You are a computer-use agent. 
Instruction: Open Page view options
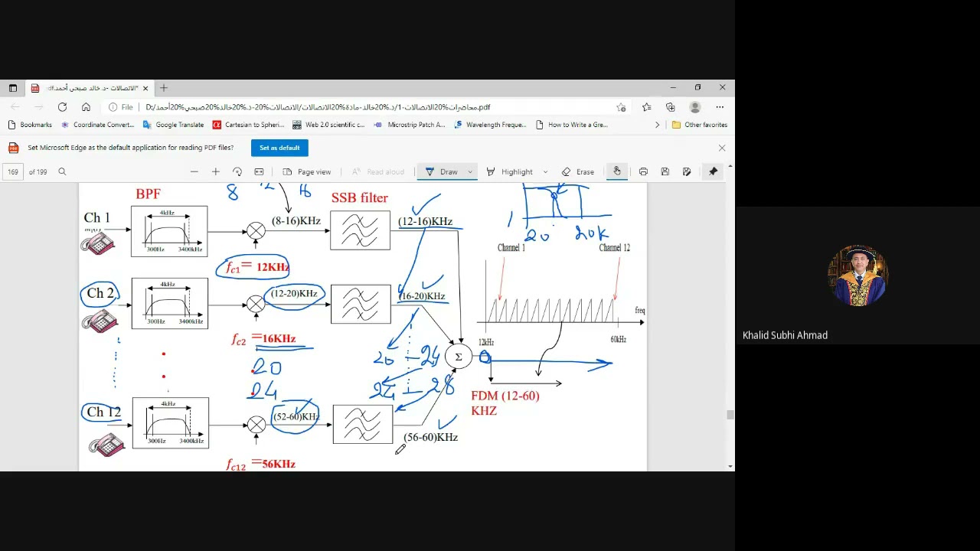306,172
